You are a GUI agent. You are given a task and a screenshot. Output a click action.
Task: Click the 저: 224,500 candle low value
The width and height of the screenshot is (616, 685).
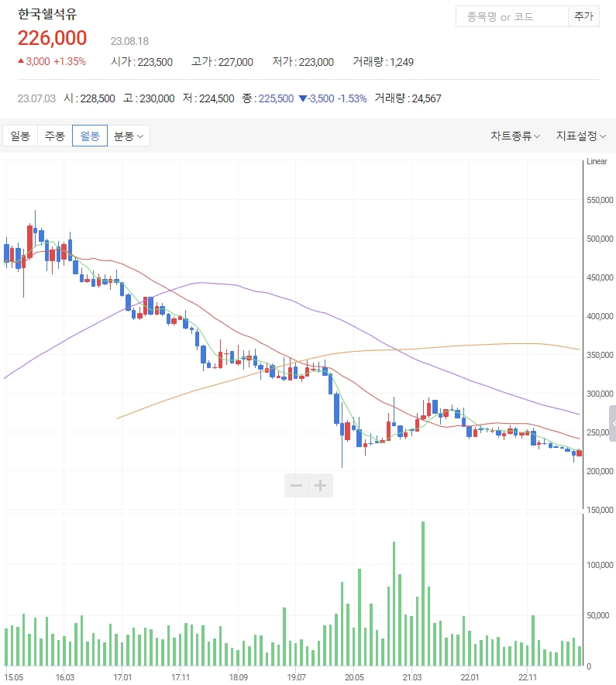(208, 98)
